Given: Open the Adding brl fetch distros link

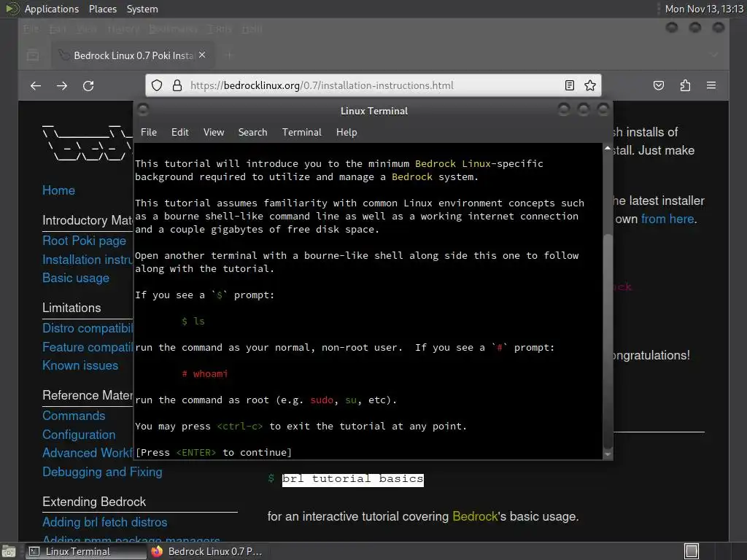Looking at the screenshot, I should [105, 522].
